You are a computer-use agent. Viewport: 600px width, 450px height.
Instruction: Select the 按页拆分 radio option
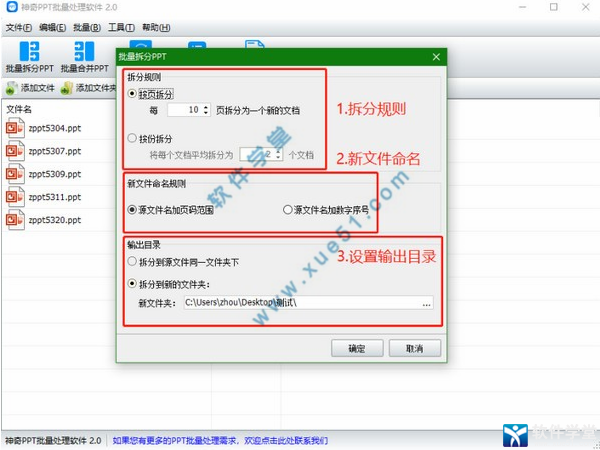133,93
